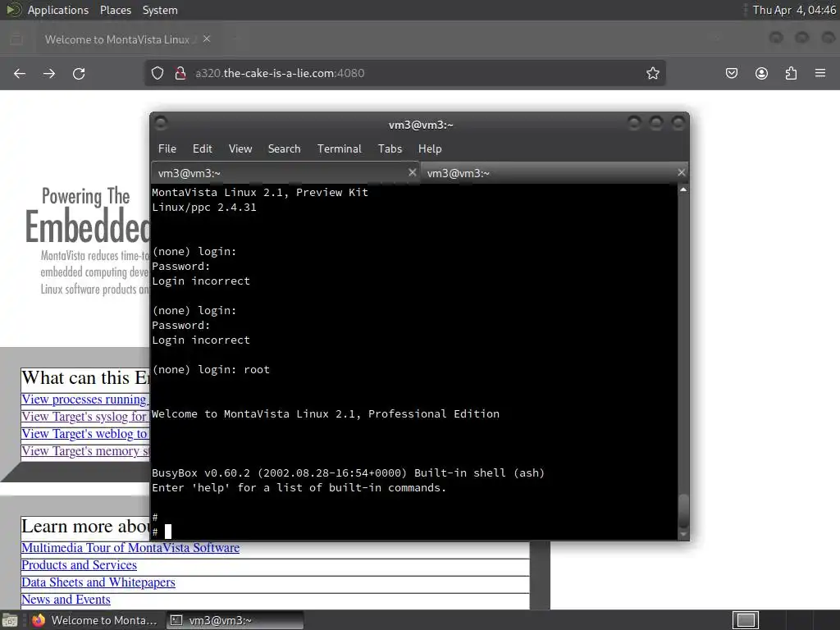Screen dimensions: 840x630
Task: Click the insecure connection padlock icon
Action: click(180, 73)
